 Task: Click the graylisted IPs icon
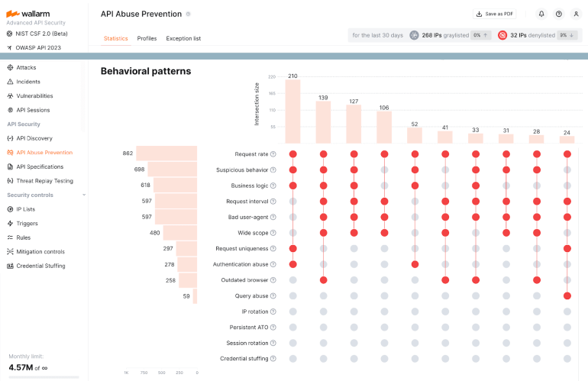point(414,35)
